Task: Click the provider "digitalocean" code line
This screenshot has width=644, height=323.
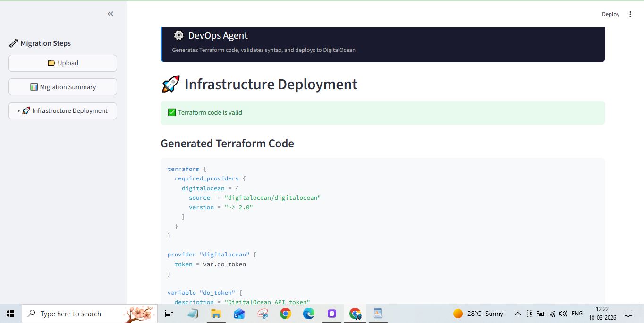Action: point(212,255)
